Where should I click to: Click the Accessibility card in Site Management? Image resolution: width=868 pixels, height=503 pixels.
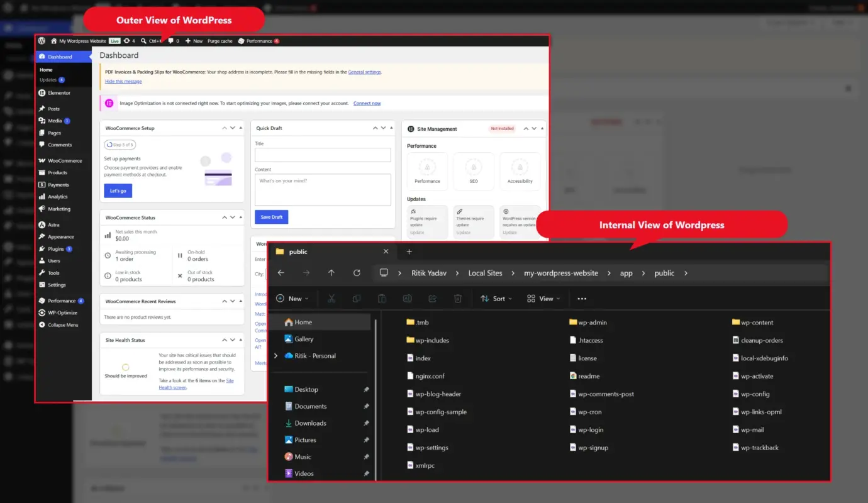[x=520, y=172]
